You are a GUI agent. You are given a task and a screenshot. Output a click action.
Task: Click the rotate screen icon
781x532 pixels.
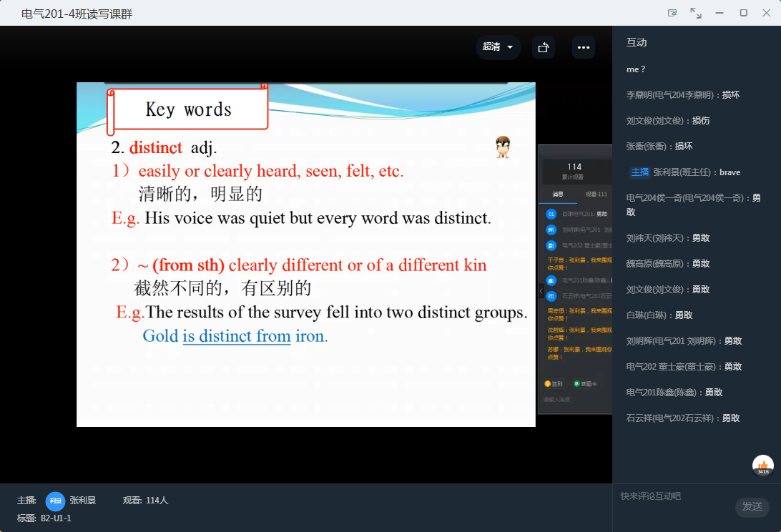point(543,47)
